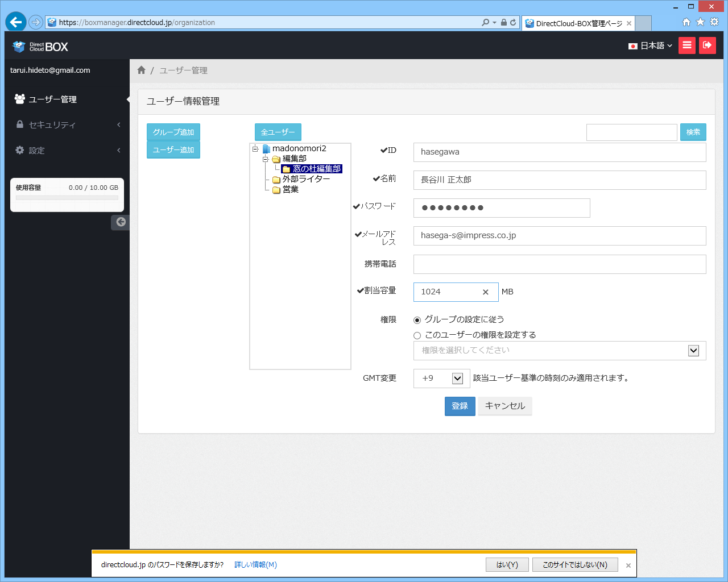Collapse the 編集部 node in the tree
The height and width of the screenshot is (582, 728).
click(x=265, y=159)
